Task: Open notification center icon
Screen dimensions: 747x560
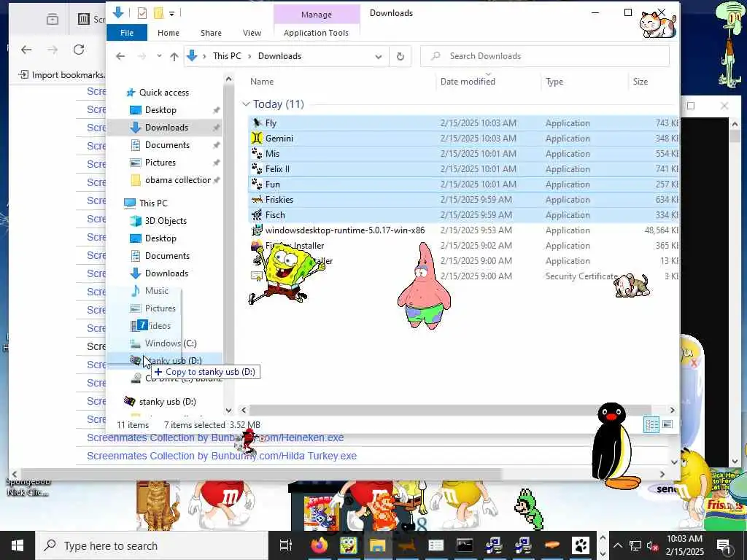Action: pos(724,545)
